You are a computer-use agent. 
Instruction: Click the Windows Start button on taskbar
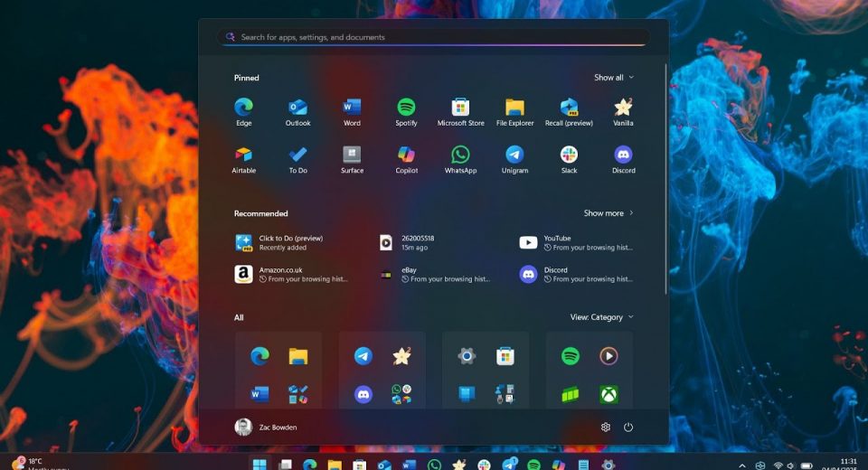[x=259, y=465]
